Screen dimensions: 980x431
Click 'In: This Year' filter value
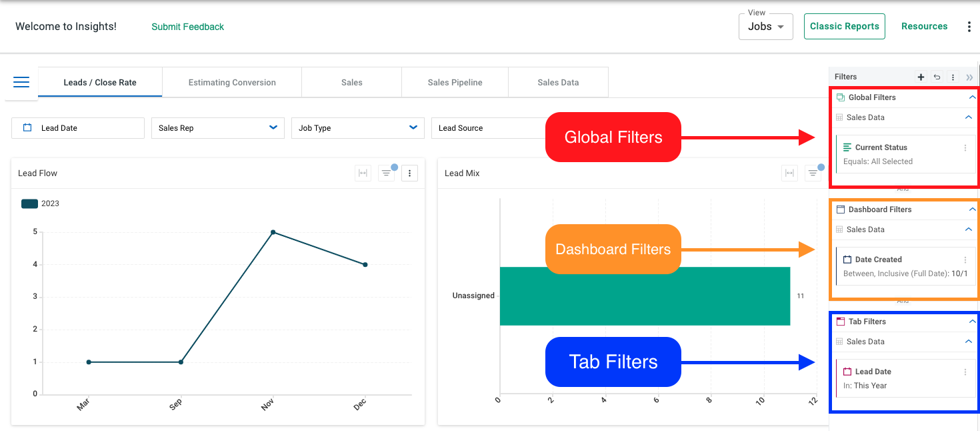pyautogui.click(x=865, y=386)
